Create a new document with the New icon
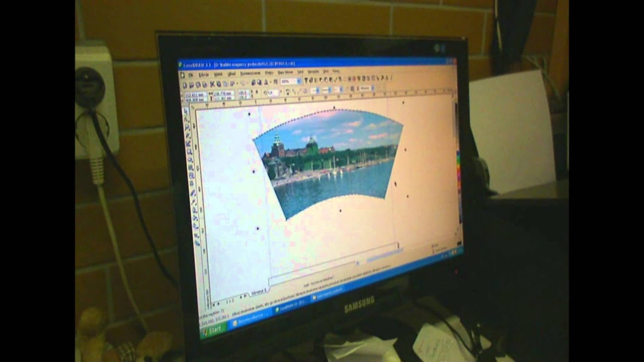The image size is (644, 362). 185,85
